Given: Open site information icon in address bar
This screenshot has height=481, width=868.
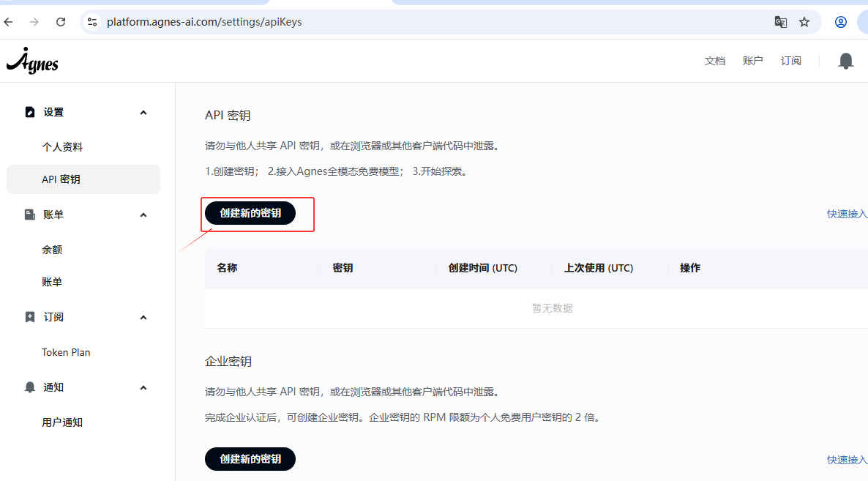Looking at the screenshot, I should point(92,22).
